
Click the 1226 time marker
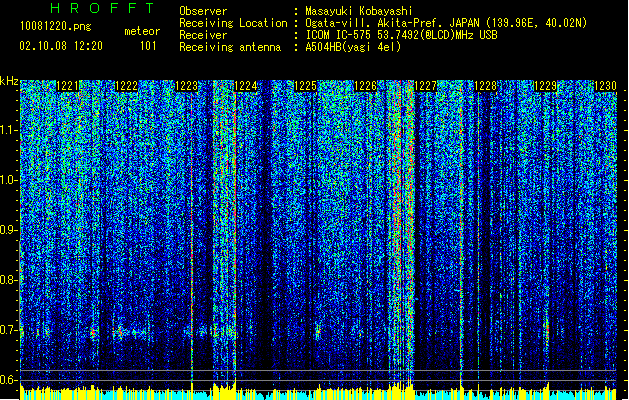click(x=365, y=86)
